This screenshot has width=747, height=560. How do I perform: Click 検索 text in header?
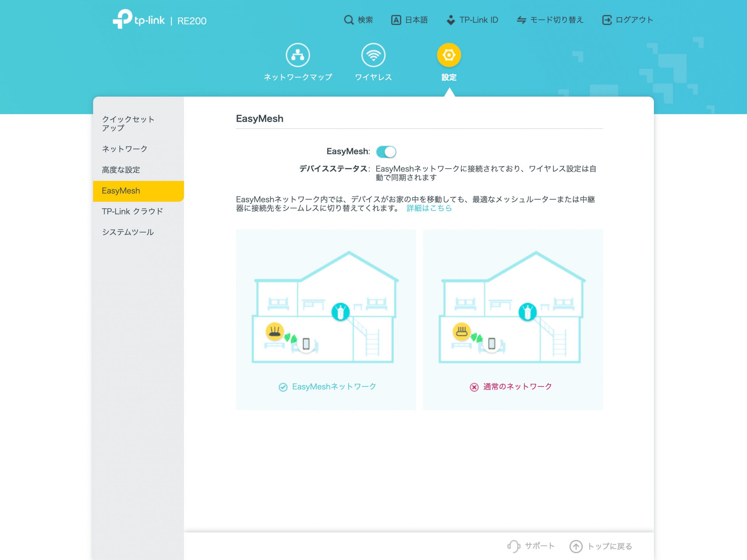pyautogui.click(x=365, y=20)
